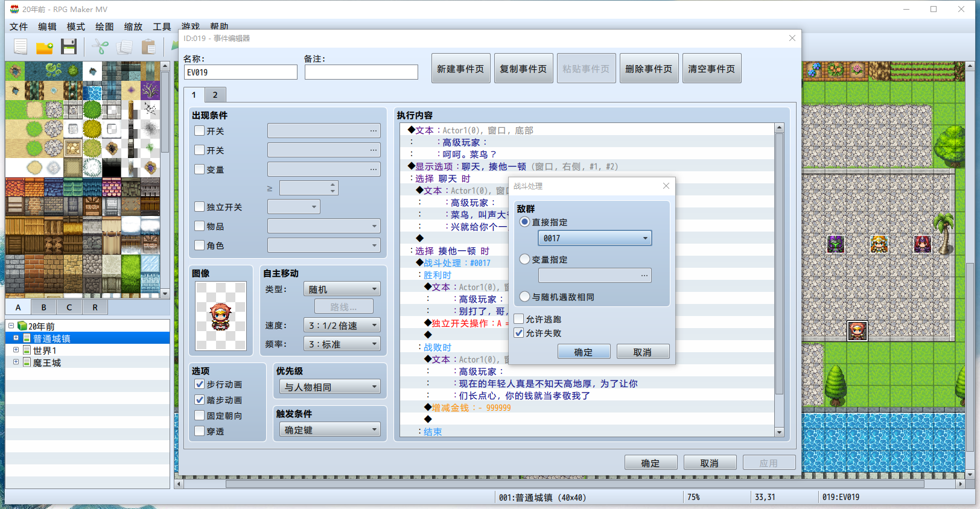
Task: Uncheck the 步行动画 option
Action: click(200, 384)
